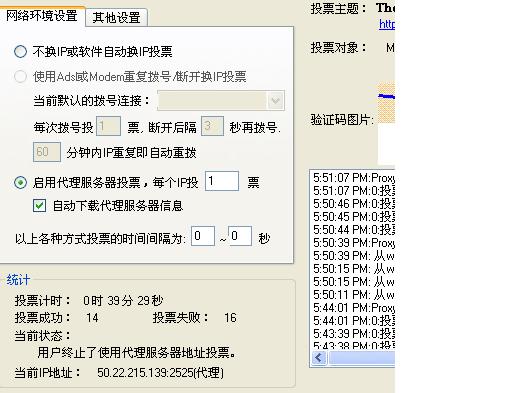Click the 每次拨号投 votes input field

tap(108, 126)
